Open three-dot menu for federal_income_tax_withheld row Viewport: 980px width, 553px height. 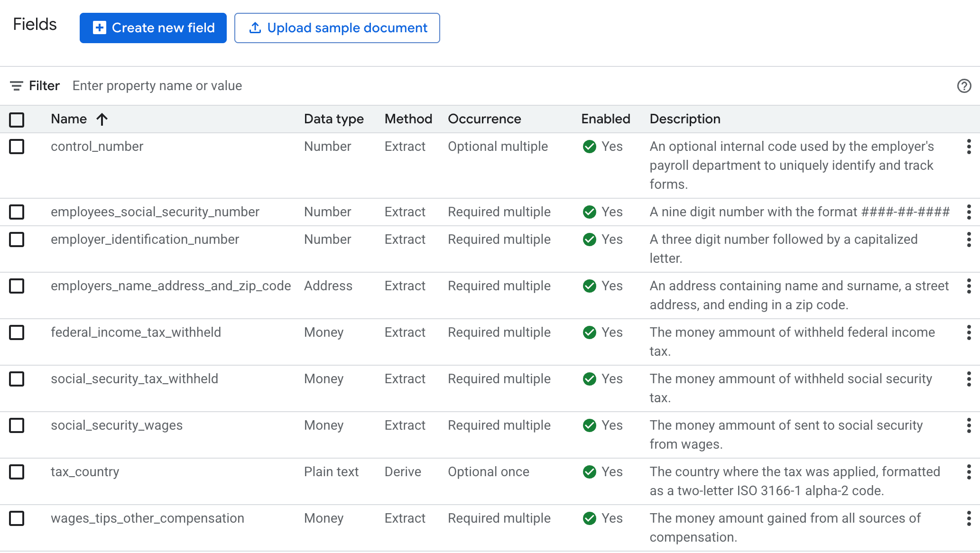coord(969,332)
